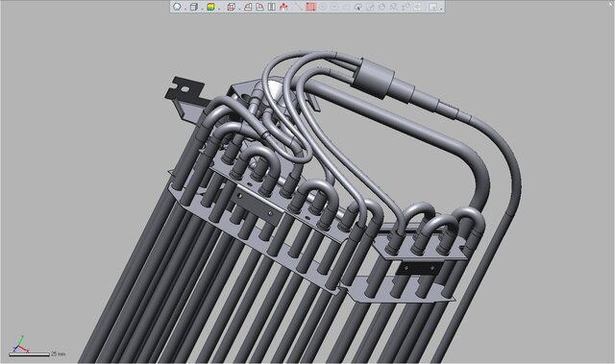Select the red square rectangle-selection icon

click(310, 7)
